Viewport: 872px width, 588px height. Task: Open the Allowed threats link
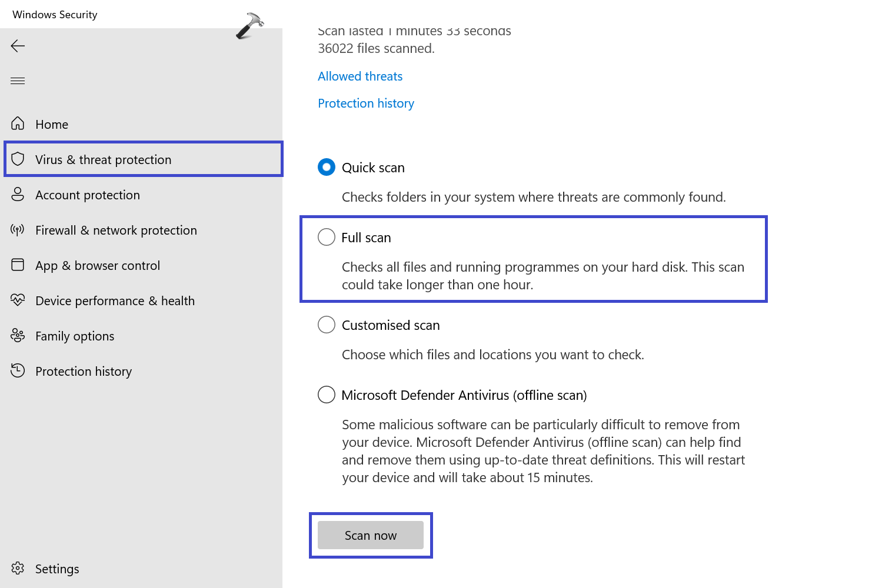click(x=360, y=76)
